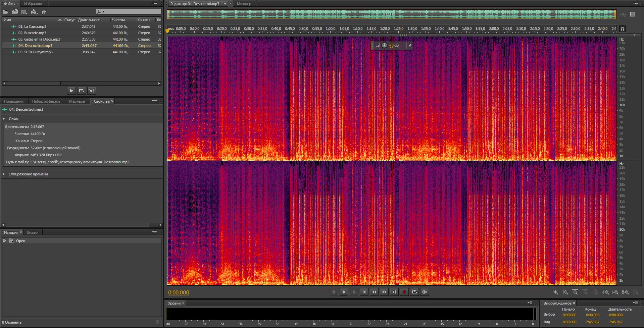Viewport: 644px width, 328px height.
Task: Click the trash icon to close selected files
Action: (x=44, y=12)
